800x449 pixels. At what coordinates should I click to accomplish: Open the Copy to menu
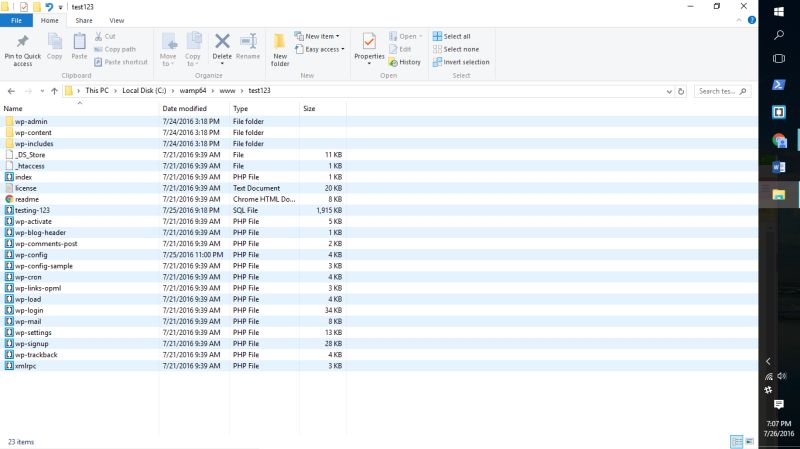(x=192, y=49)
